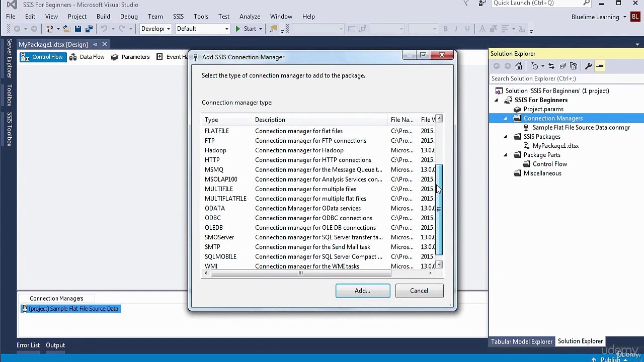Click the notifications flag icon in title bar
Screen dimensions: 644x362
coord(466,4)
